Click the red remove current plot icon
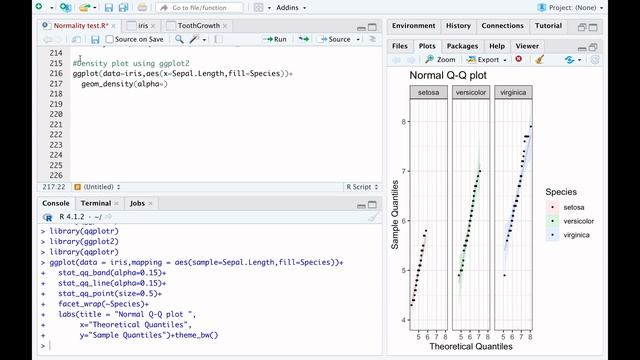 coord(518,59)
